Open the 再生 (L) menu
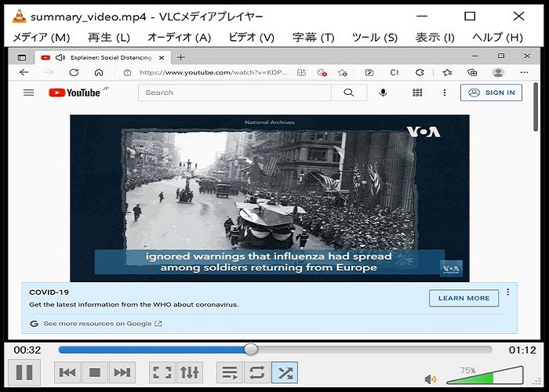The width and height of the screenshot is (549, 392). tap(109, 37)
